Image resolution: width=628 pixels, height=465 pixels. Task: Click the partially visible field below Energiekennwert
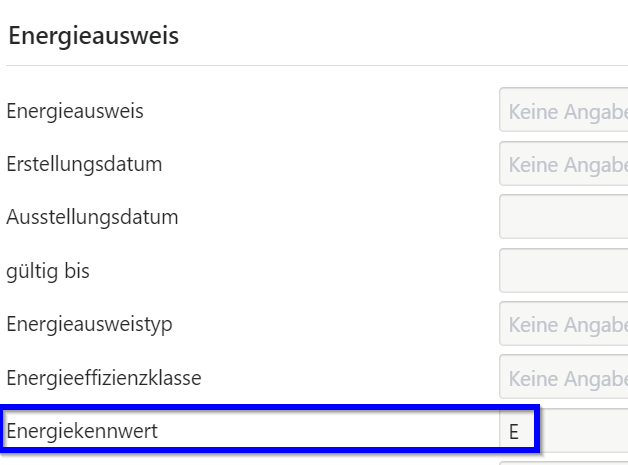click(563, 462)
